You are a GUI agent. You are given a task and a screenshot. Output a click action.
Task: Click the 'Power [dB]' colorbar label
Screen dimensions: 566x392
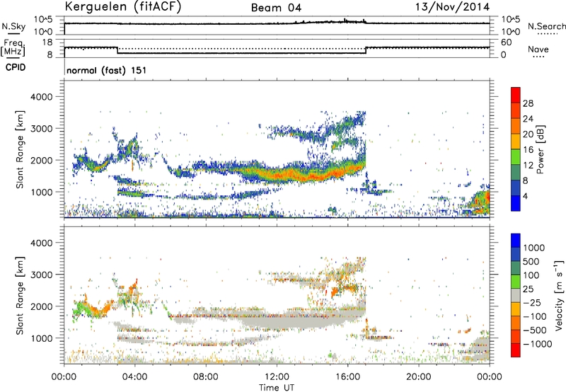[540, 149]
